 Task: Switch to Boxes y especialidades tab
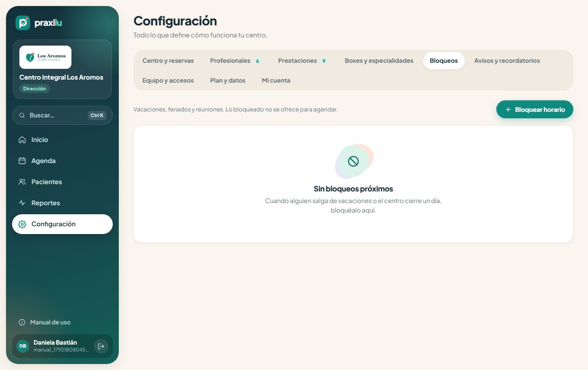379,61
